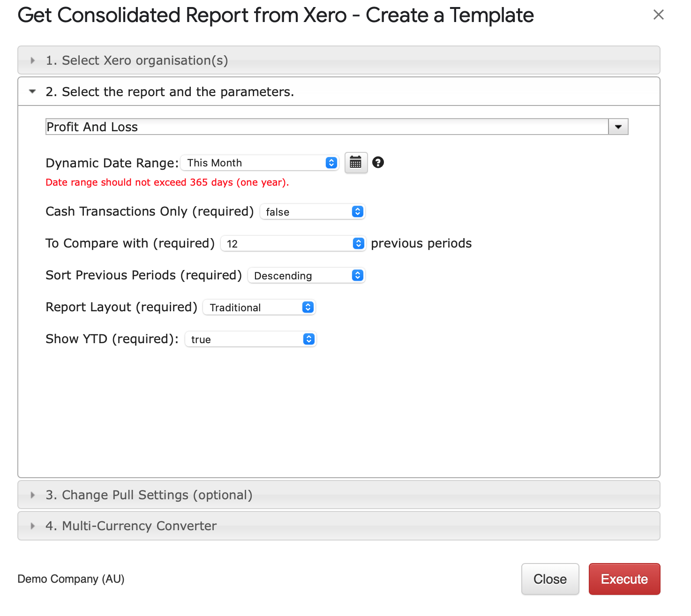The image size is (691, 616).
Task: Expand section 3 Change Pull Settings
Action: pos(338,495)
